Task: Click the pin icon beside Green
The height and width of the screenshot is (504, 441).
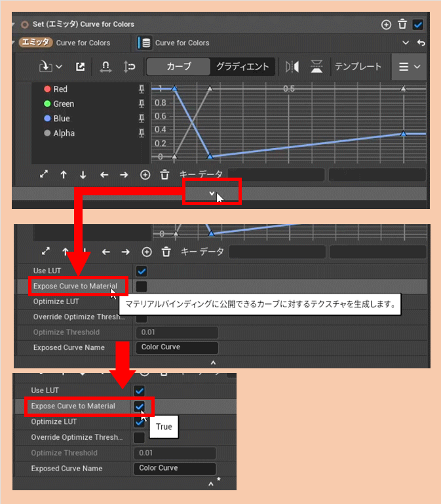Action: tap(142, 104)
